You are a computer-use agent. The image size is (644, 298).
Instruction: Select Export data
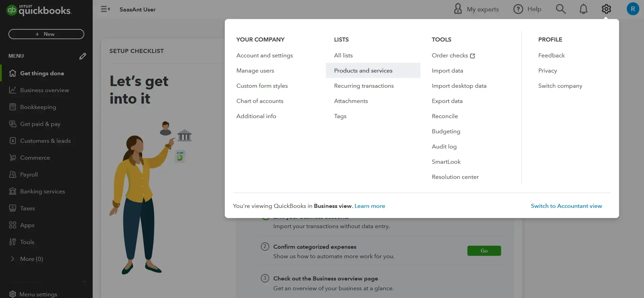pos(447,101)
